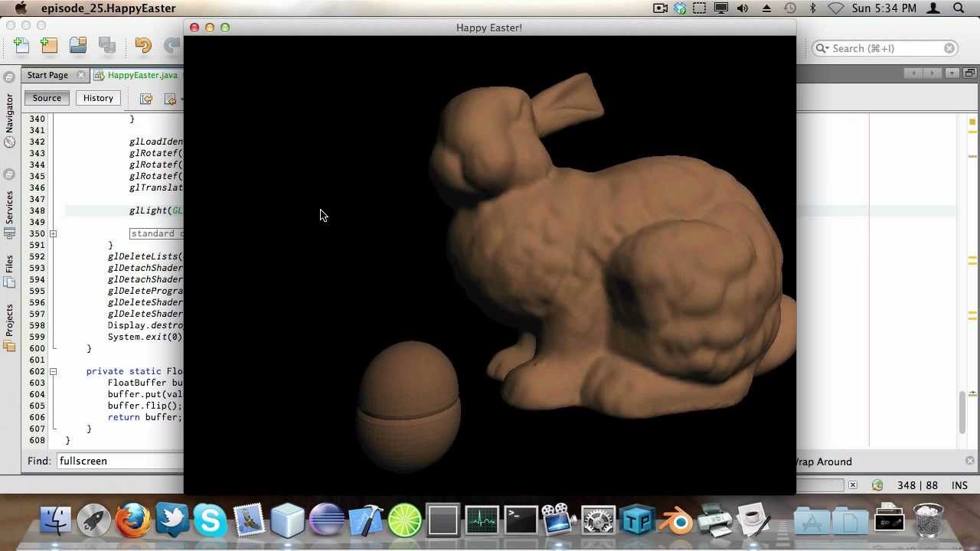Screen dimensions: 980x551
Task: Click the Last Edit icon beside History
Action: (146, 98)
